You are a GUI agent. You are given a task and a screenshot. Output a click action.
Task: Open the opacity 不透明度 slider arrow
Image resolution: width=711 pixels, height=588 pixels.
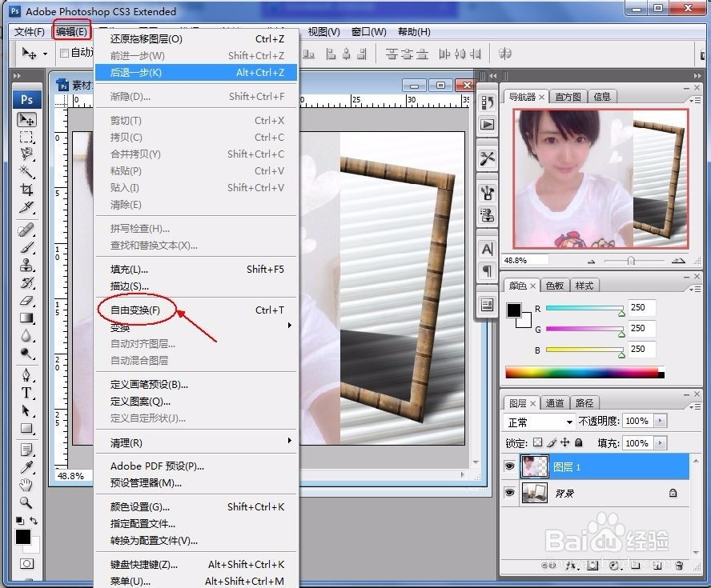[661, 421]
